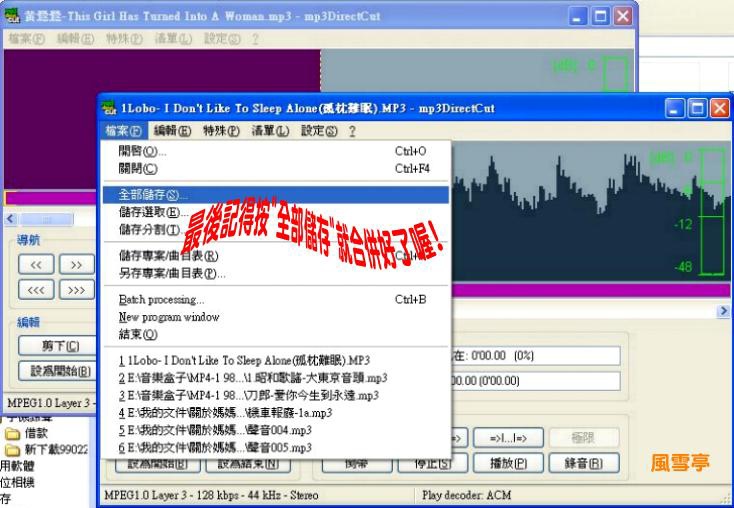
Task: Click mp3DirectCut app icon in front title bar
Action: click(x=110, y=108)
